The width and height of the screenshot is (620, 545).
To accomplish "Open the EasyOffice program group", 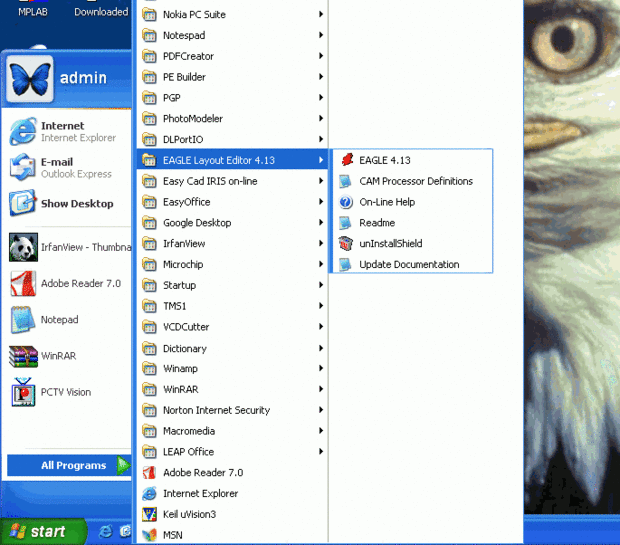I will tap(232, 202).
